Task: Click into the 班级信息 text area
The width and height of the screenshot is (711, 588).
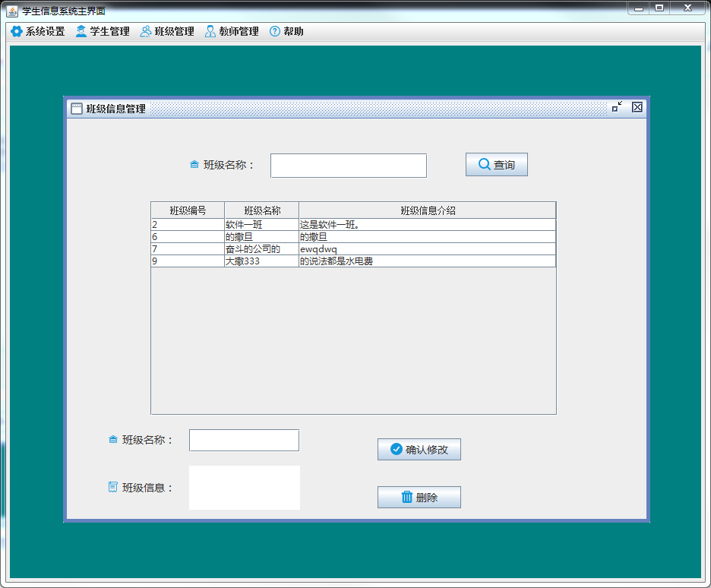Action: (244, 488)
